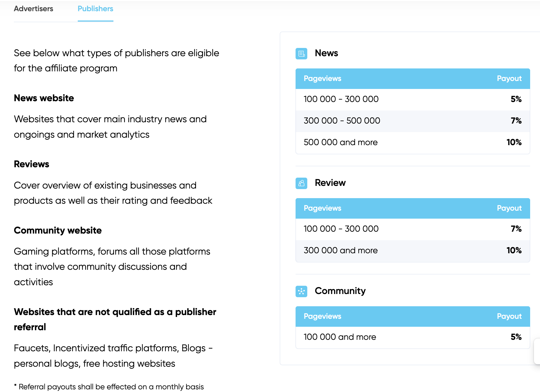Viewport: 540px width, 392px height.
Task: Click the Community table Pageviews header
Action: pos(322,316)
